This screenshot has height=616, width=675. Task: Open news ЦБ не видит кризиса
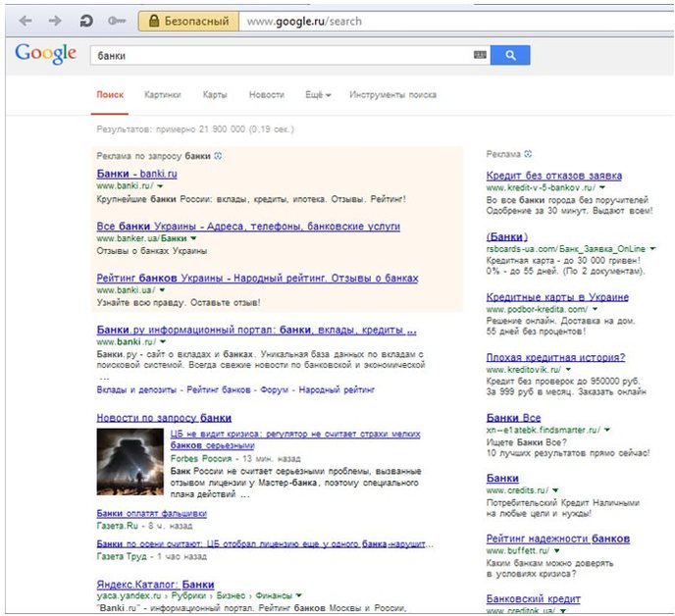coord(295,439)
